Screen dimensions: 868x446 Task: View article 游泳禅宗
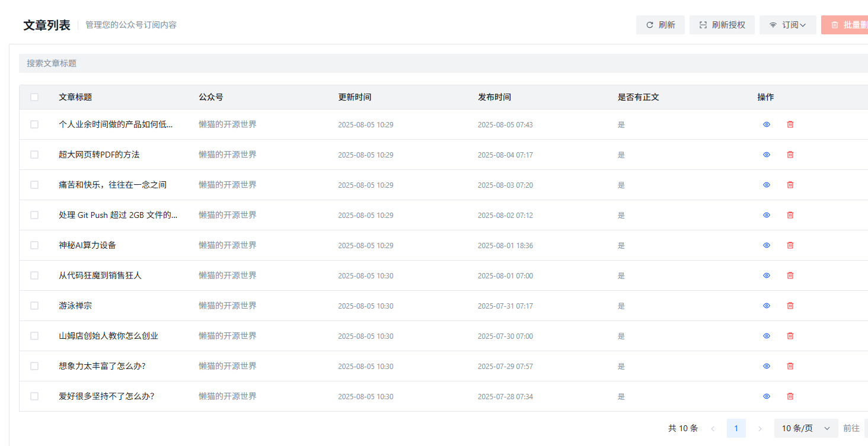click(x=767, y=306)
